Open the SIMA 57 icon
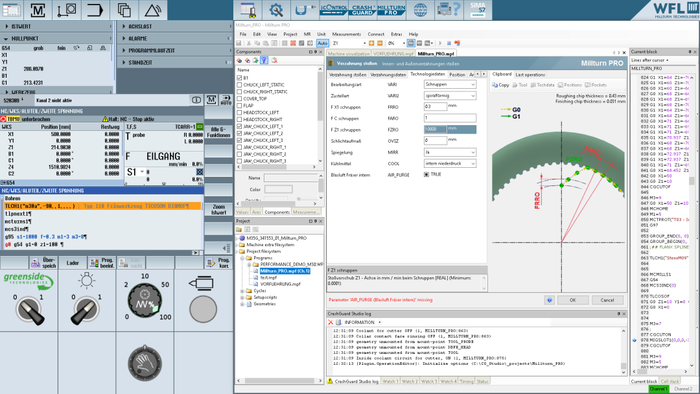700x394 pixels. click(478, 10)
